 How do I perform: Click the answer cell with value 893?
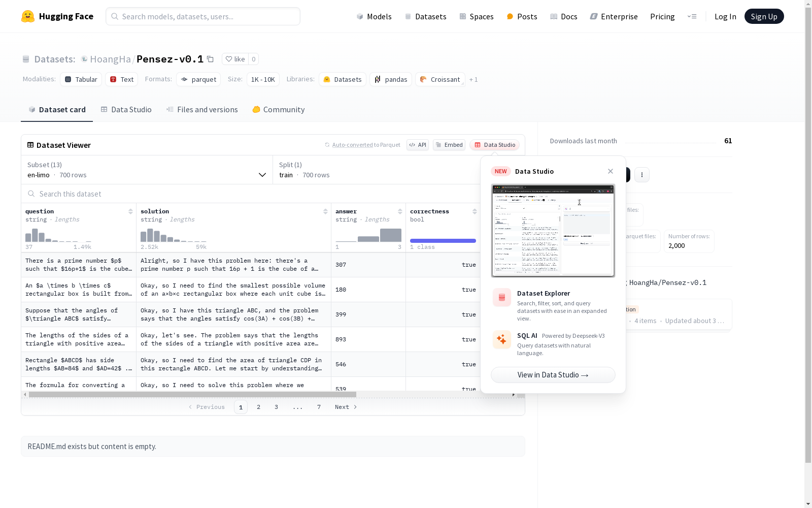tap(368, 339)
